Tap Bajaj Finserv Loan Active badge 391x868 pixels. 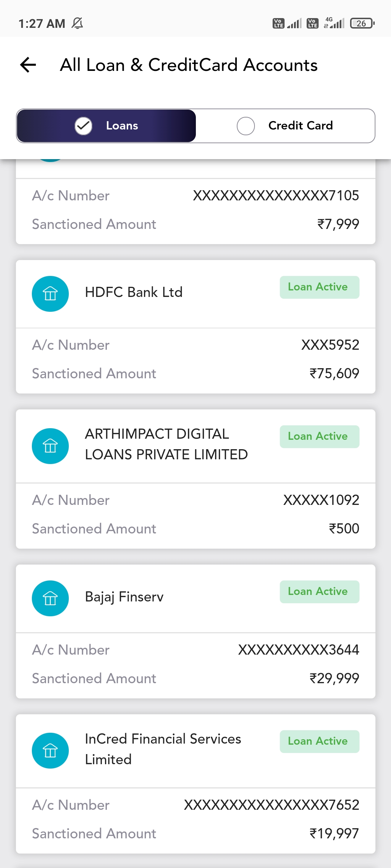click(319, 592)
